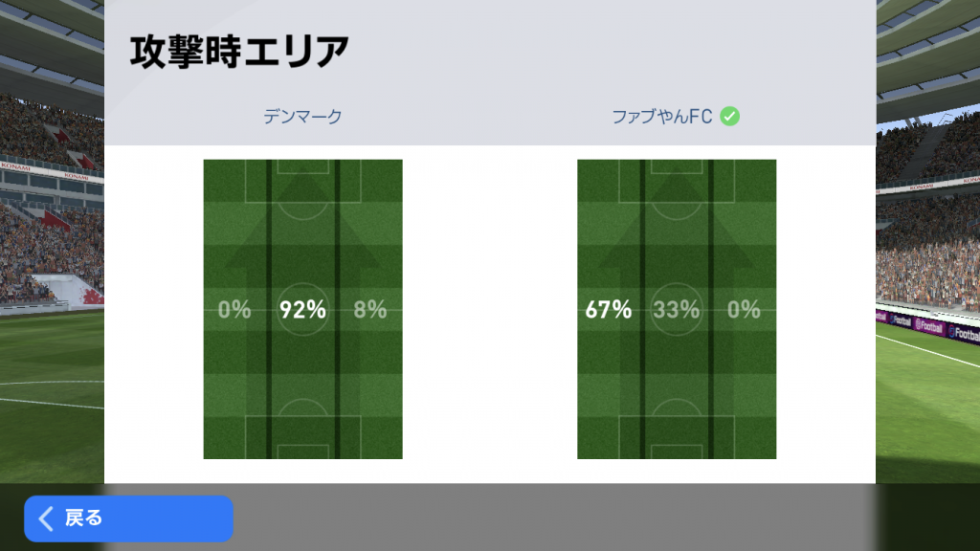Tap the bottom penalty box on ファブやんFC's pitch
Image resolution: width=980 pixels, height=551 pixels.
coord(677,437)
